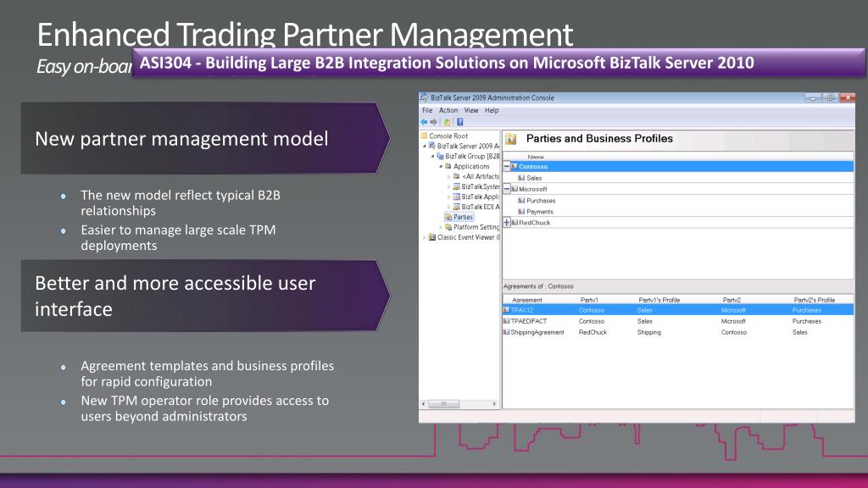868x488 pixels.
Task: Expand the Classic Event Viewer tree node
Action: pyautogui.click(x=425, y=237)
